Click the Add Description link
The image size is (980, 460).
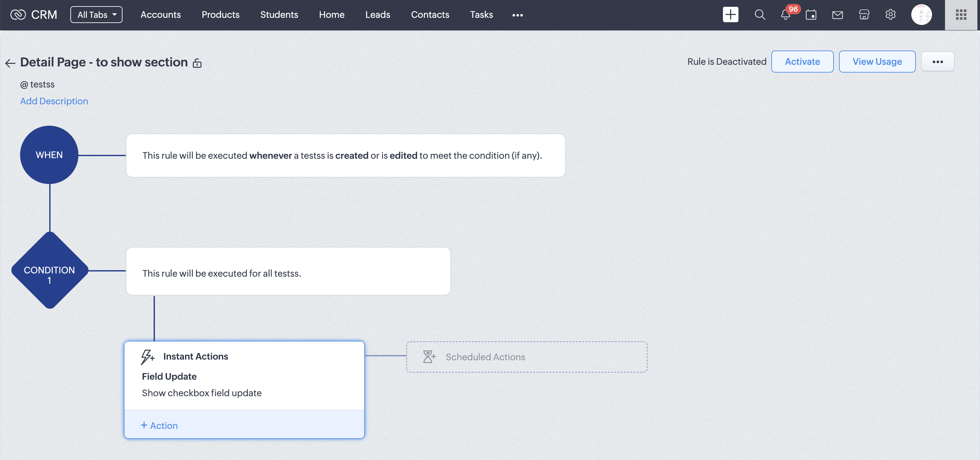[x=54, y=101]
